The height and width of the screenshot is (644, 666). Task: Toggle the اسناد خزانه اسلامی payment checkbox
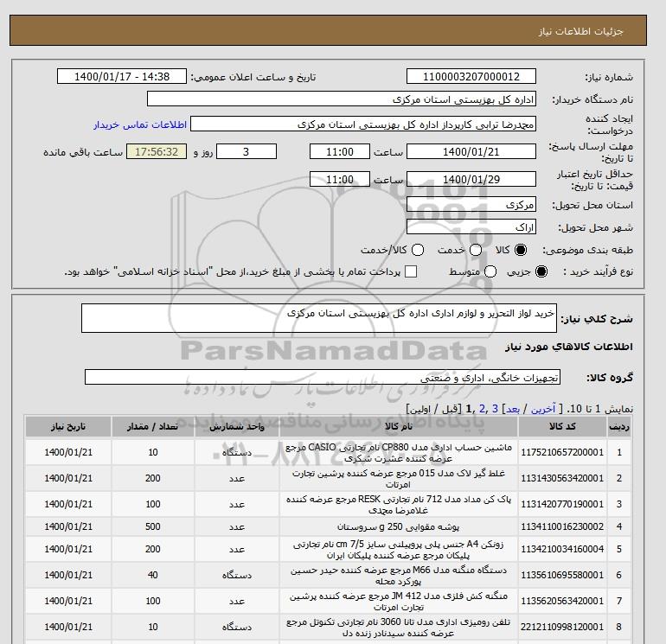click(x=411, y=271)
